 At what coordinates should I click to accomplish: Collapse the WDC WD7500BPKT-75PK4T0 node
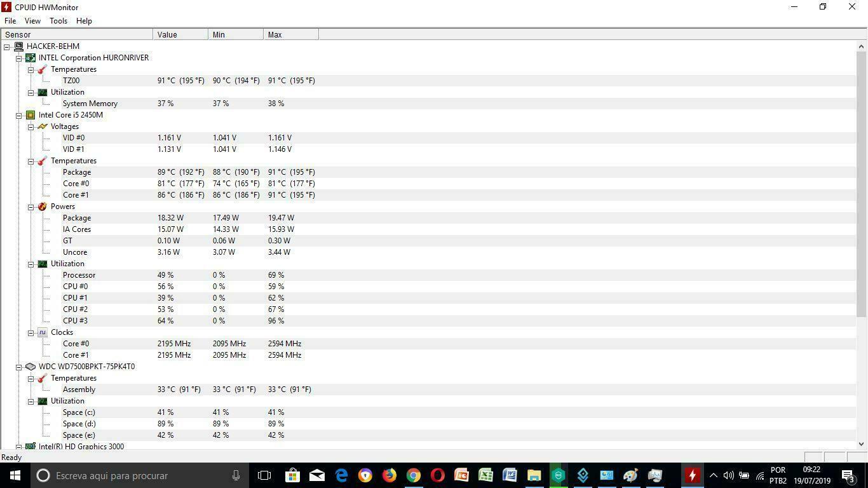tap(19, 367)
